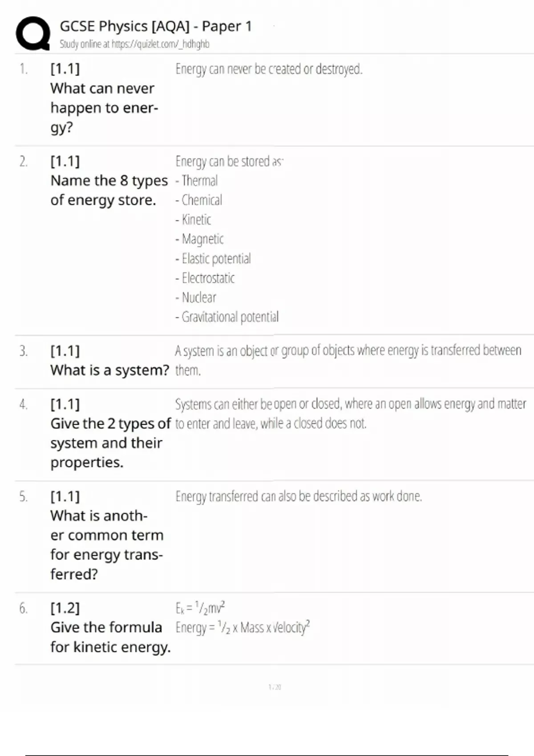Click the answer 'Energy can never be created or destroyed'
534x756 pixels.
pos(269,69)
